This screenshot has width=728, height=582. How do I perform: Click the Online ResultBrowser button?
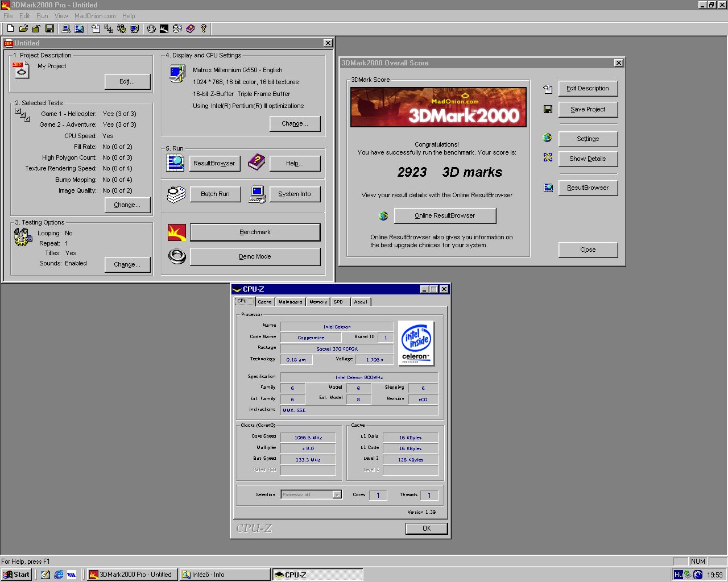coord(445,215)
